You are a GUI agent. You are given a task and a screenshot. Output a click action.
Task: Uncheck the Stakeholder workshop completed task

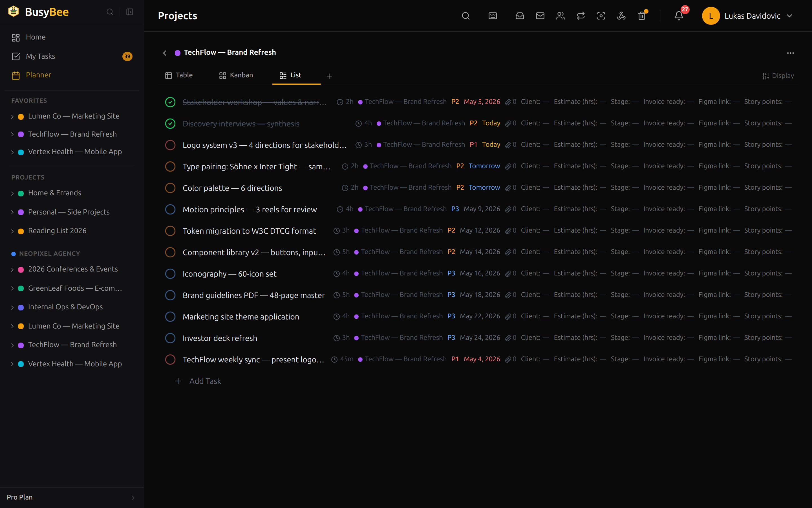coord(170,102)
